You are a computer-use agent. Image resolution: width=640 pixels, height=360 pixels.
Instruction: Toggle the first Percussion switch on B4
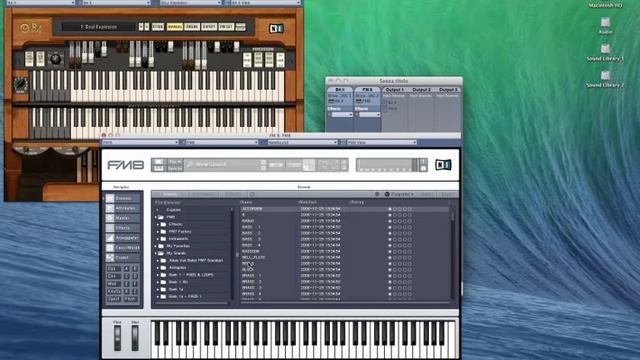click(x=247, y=60)
